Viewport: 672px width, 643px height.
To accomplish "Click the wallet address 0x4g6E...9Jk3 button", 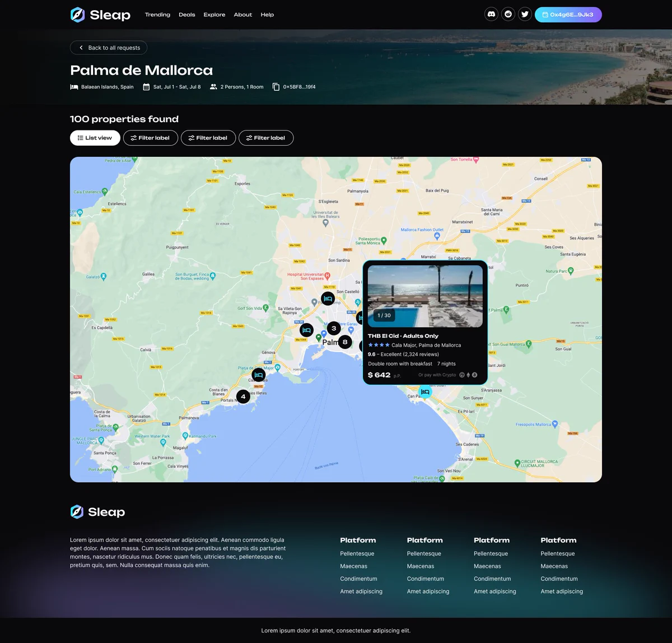I will tap(568, 15).
